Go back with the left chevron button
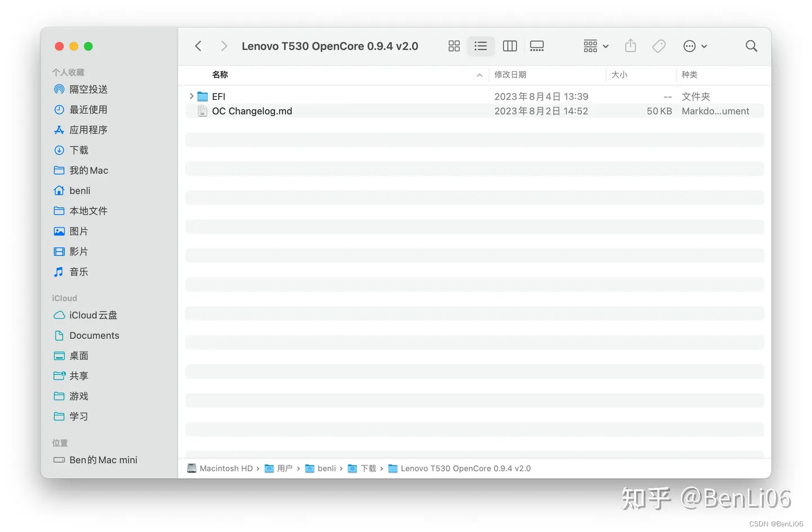812x532 pixels. point(198,46)
